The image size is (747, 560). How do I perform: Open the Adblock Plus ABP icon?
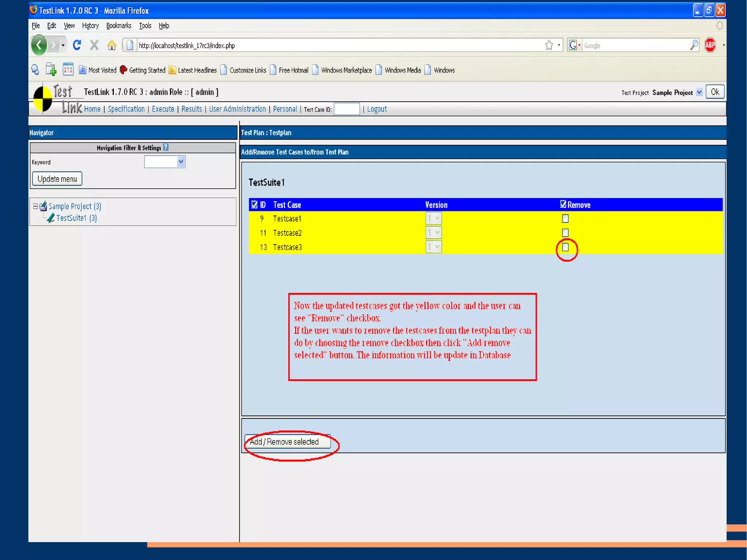(710, 45)
